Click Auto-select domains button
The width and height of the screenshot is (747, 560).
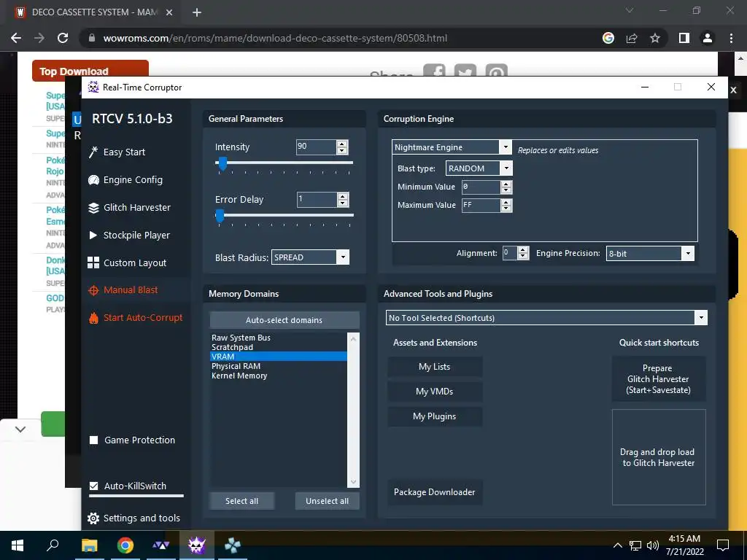(284, 320)
